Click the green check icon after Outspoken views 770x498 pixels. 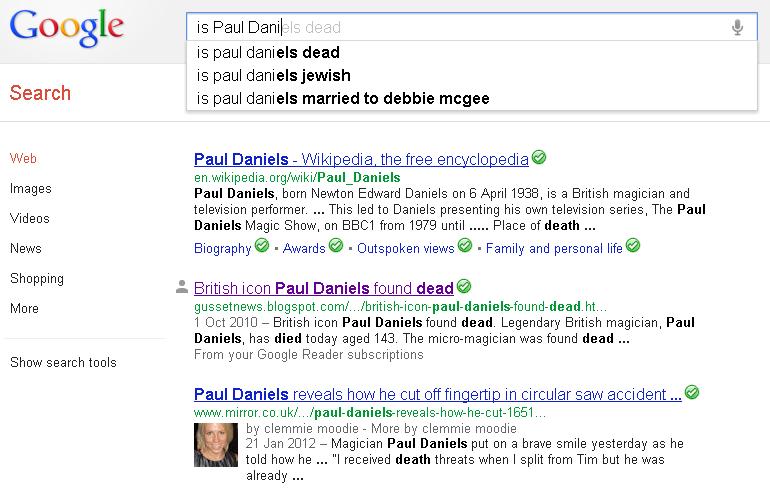click(465, 245)
